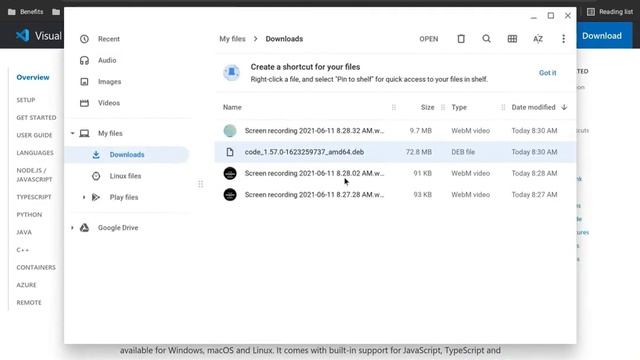
Task: Open Overview in VS Code docs sidebar
Action: [x=33, y=77]
